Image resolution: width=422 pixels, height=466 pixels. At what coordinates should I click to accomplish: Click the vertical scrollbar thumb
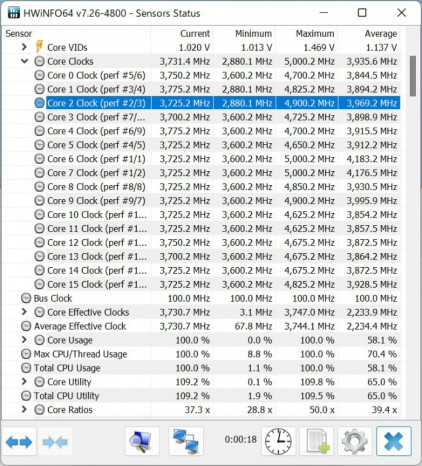pyautogui.click(x=413, y=76)
